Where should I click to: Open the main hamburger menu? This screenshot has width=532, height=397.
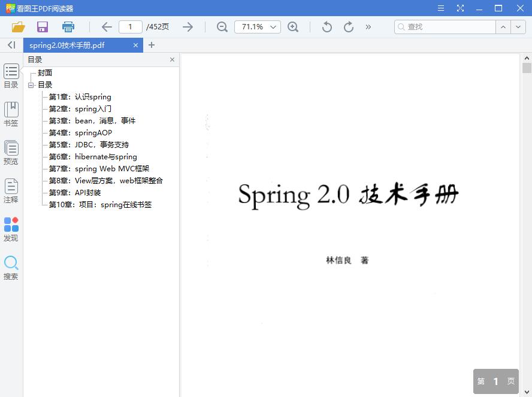pyautogui.click(x=440, y=8)
